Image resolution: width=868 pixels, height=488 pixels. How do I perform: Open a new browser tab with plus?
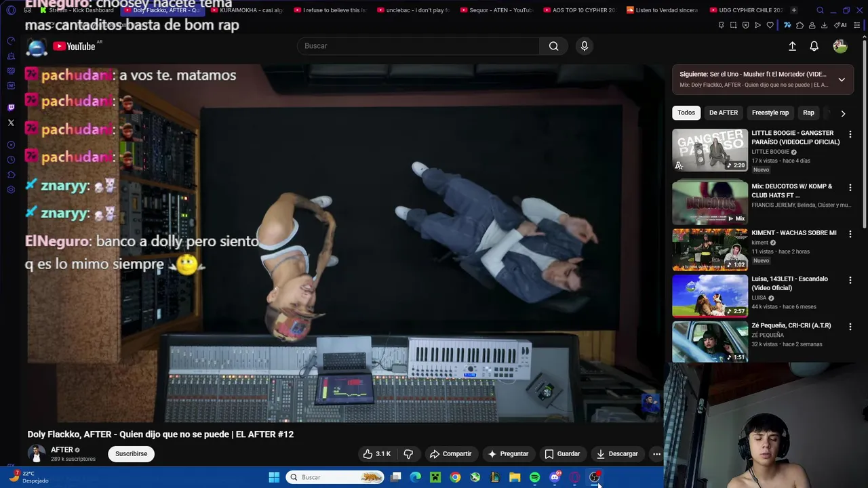(794, 10)
